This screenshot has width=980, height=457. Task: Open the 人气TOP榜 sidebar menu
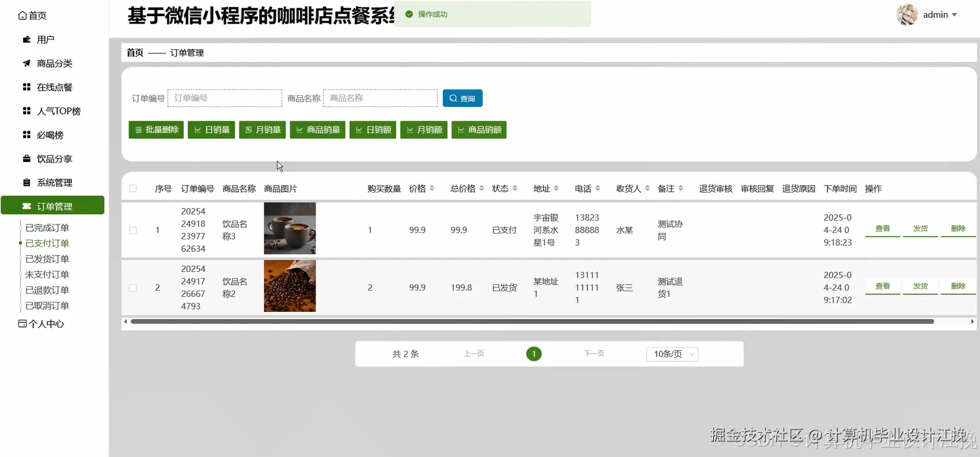click(x=52, y=111)
